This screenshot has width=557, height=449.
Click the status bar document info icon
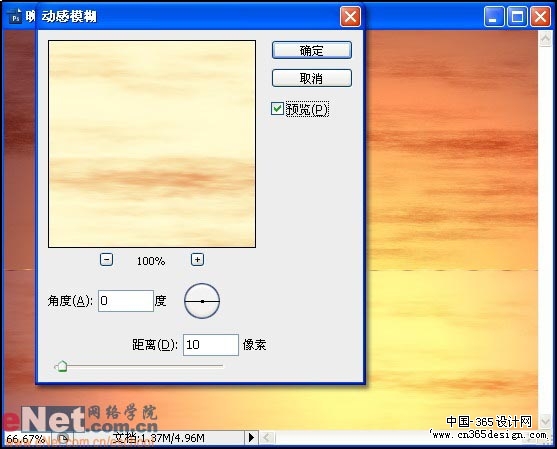coord(63,438)
